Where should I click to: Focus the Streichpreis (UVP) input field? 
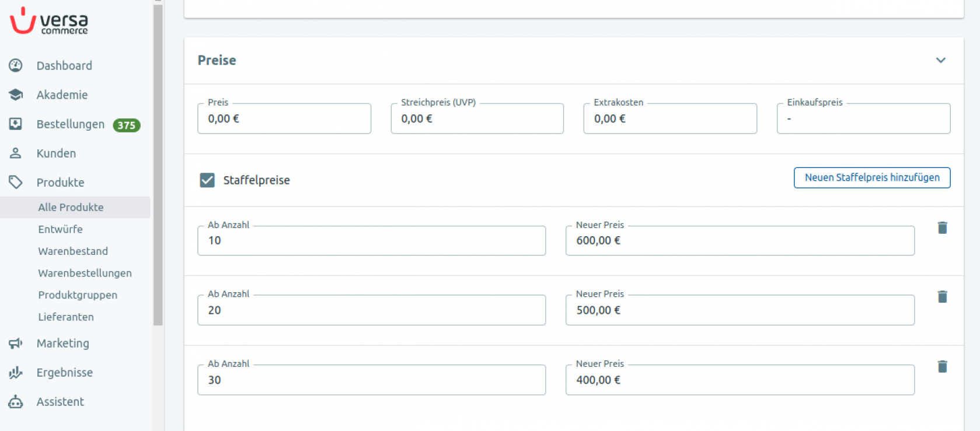[x=477, y=118]
